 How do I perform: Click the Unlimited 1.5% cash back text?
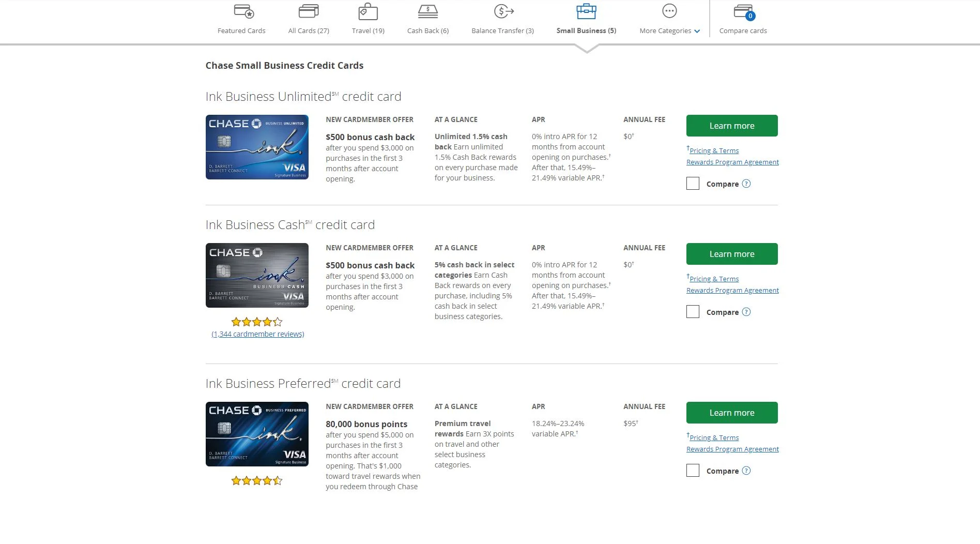tap(471, 141)
